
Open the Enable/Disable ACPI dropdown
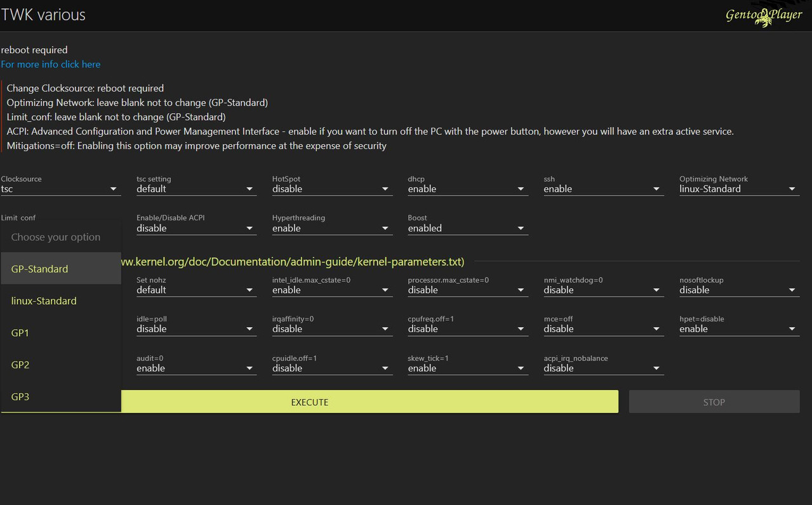pyautogui.click(x=196, y=228)
